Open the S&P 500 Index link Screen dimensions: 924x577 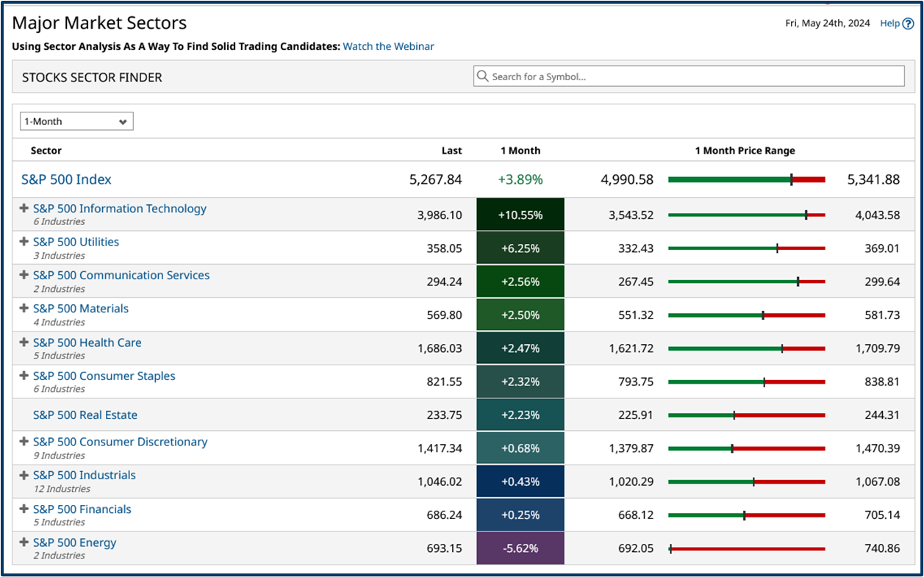pos(65,179)
